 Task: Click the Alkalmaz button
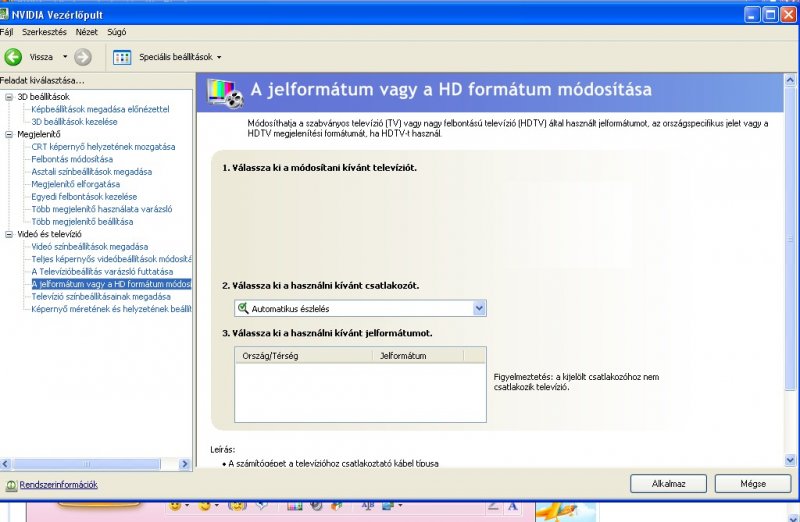(668, 484)
